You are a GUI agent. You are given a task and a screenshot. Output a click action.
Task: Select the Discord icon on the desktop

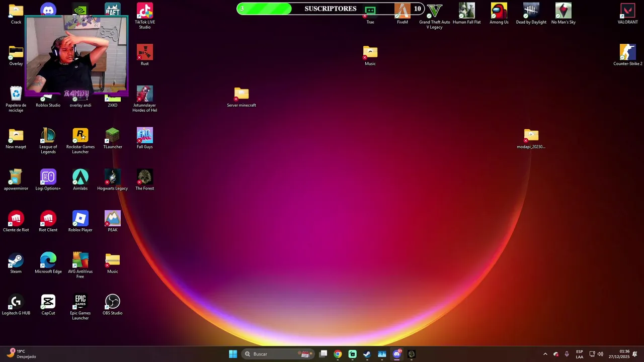pos(48,9)
